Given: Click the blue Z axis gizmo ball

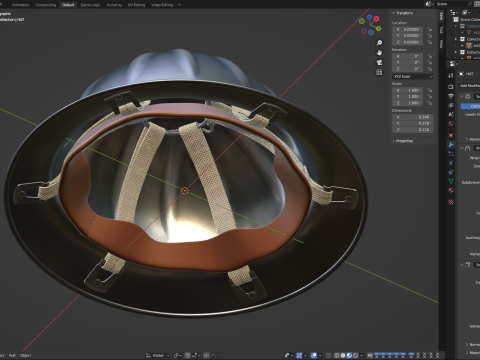Looking at the screenshot, I should click(369, 17).
